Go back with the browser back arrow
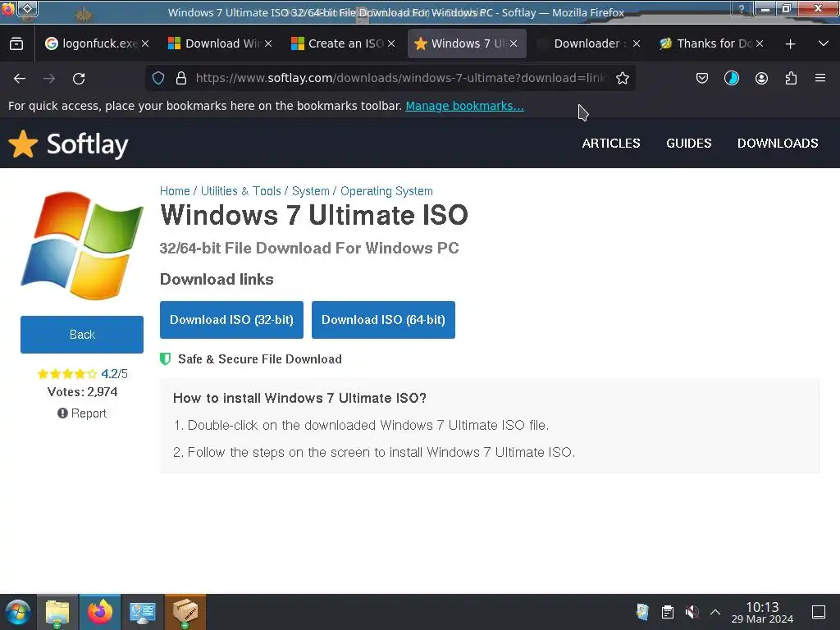Screen dimensions: 840x630 coord(20,78)
